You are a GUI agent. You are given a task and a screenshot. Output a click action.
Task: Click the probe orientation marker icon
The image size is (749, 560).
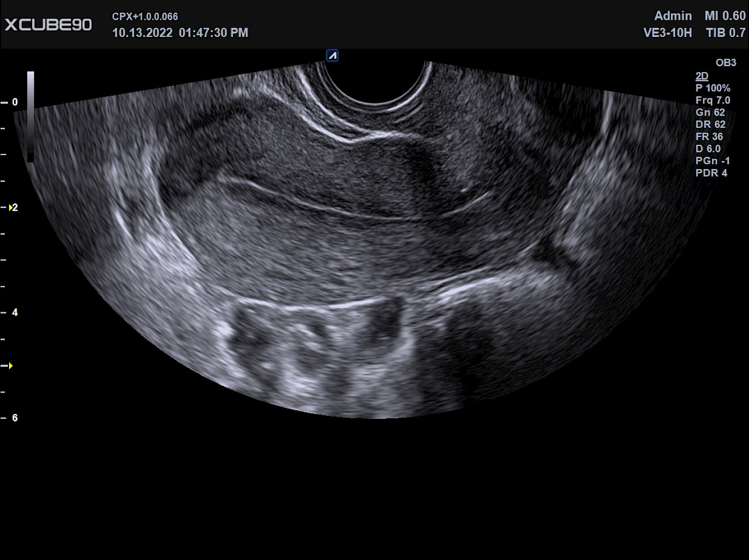[x=332, y=56]
